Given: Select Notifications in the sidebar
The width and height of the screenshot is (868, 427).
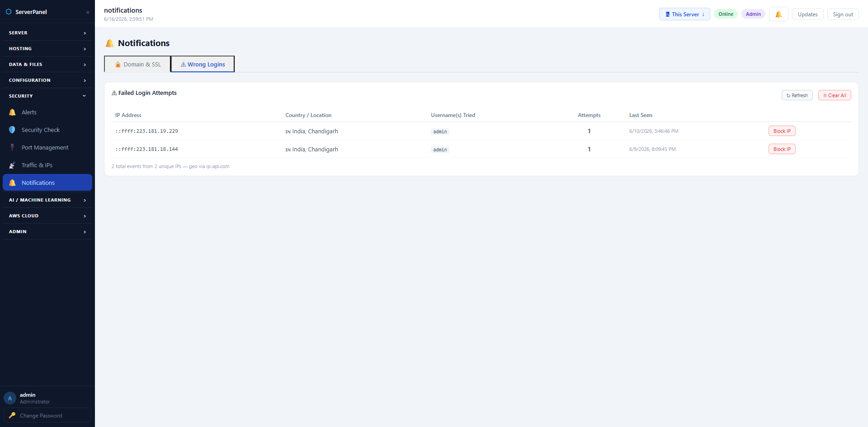Looking at the screenshot, I should tap(47, 183).
